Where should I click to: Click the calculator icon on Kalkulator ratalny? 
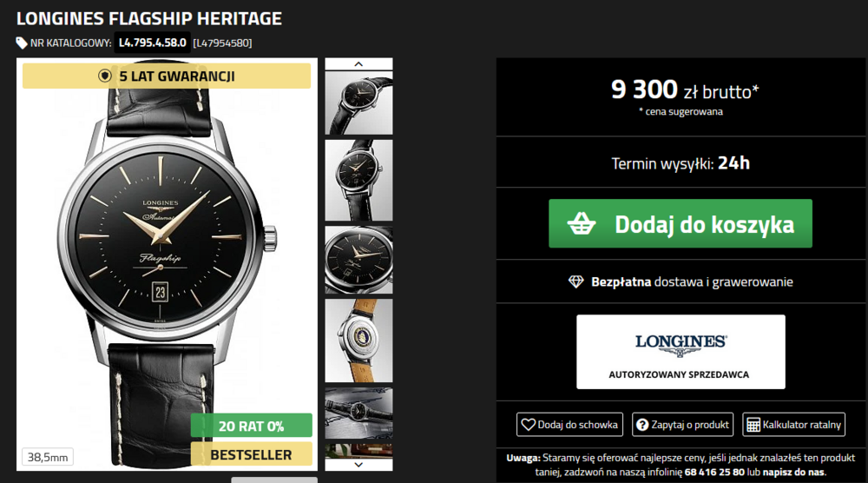tap(753, 425)
